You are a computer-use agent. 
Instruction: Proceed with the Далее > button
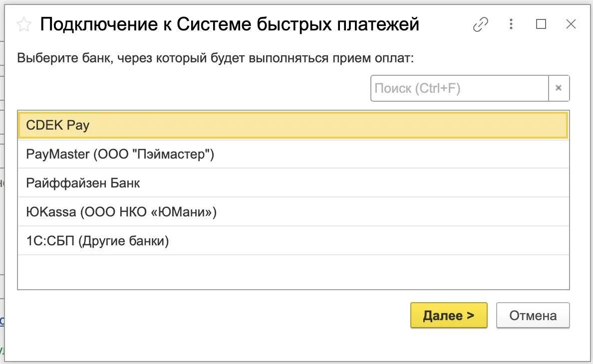[449, 315]
